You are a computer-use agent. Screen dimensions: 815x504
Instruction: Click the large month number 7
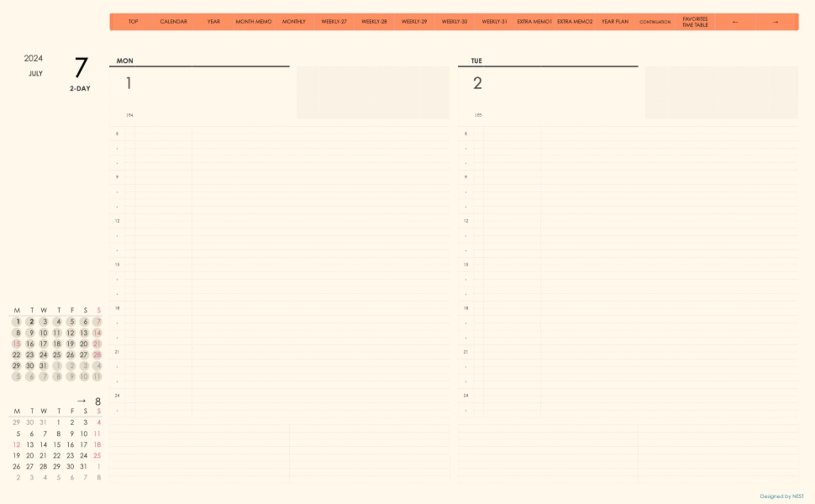[x=81, y=68]
